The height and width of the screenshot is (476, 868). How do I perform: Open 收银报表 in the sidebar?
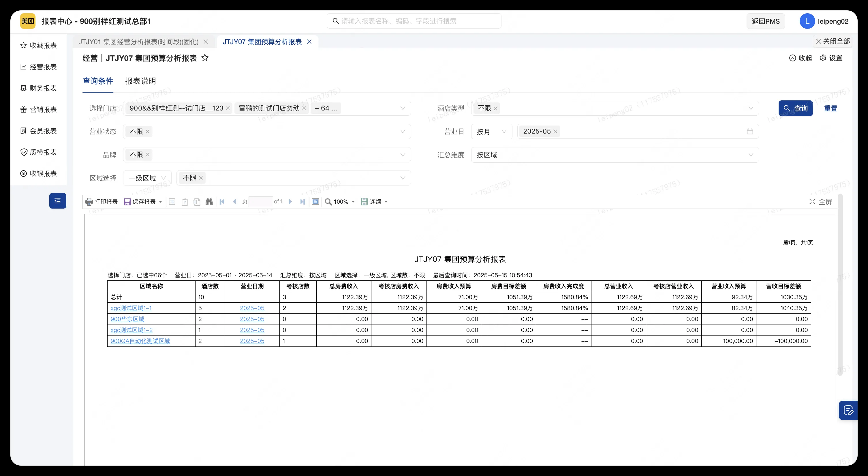pos(39,174)
